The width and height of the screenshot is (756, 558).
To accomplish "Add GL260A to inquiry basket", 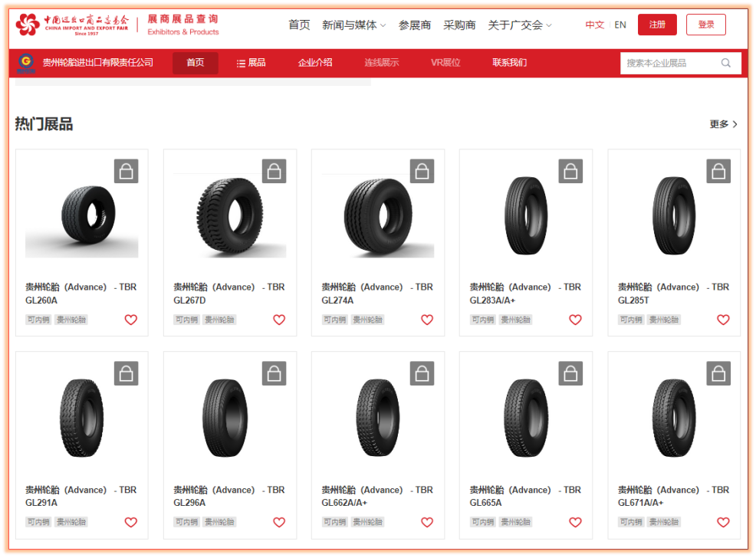I will click(x=127, y=171).
